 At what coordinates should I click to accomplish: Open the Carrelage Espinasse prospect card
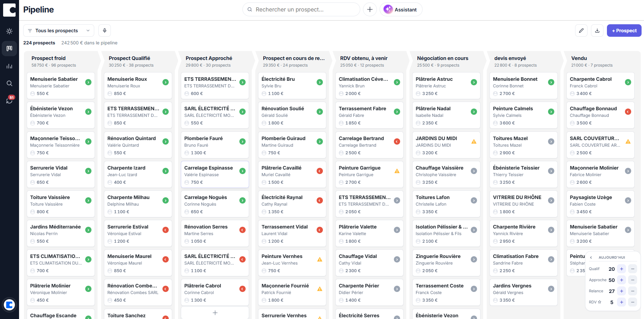[x=215, y=174]
